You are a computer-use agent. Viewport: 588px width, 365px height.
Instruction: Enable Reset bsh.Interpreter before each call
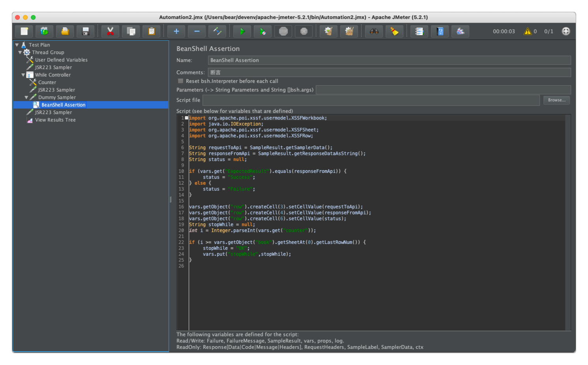180,81
